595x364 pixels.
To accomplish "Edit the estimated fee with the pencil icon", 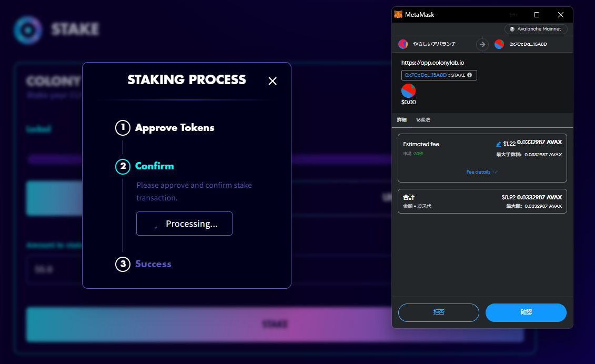I will [498, 144].
